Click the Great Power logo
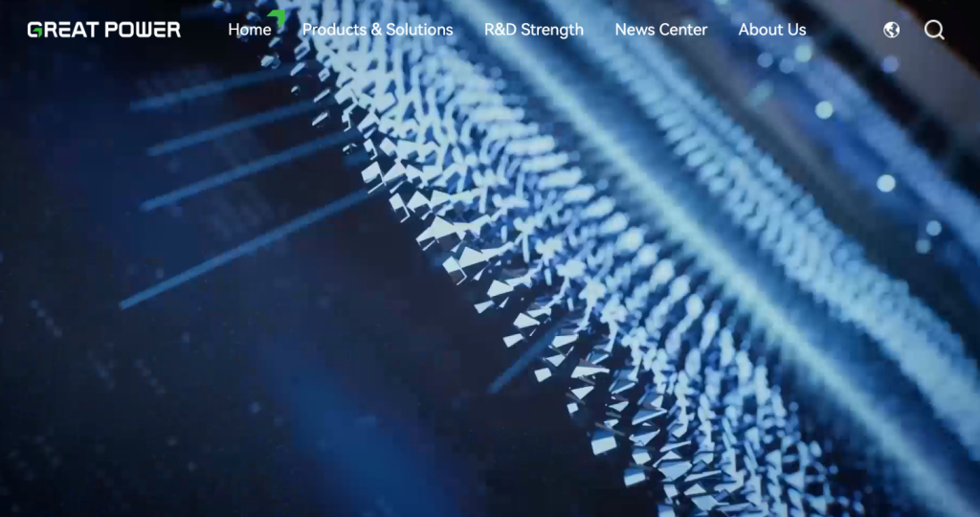This screenshot has height=517, width=980. [103, 30]
